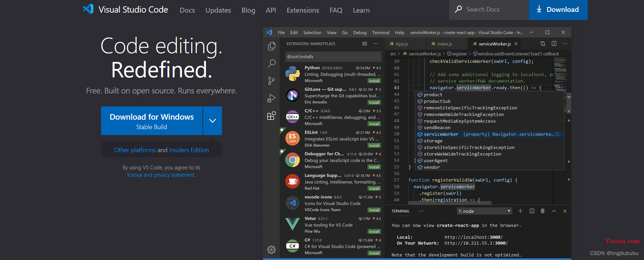Click the Visual Studio Code logo icon
The width and height of the screenshot is (644, 260).
click(x=88, y=9)
